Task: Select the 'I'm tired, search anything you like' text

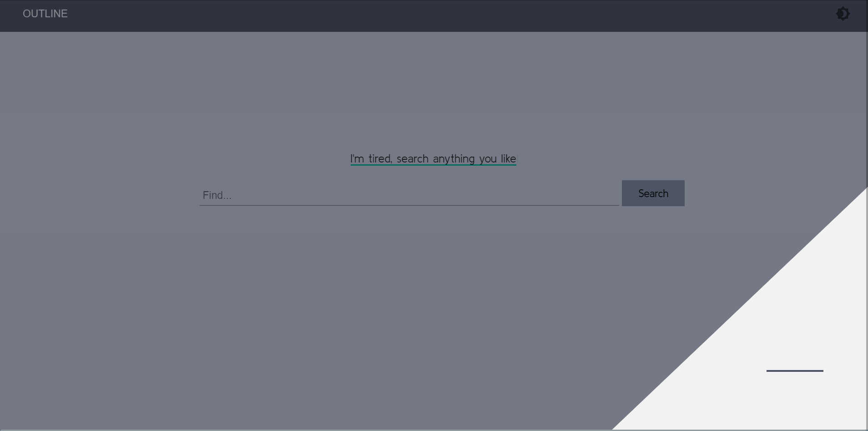Action: click(x=433, y=159)
